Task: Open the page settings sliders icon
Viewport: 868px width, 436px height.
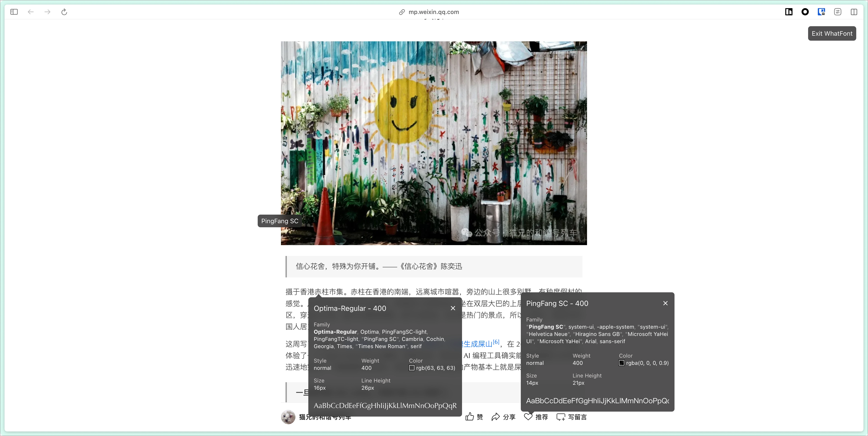Action: coord(838,12)
